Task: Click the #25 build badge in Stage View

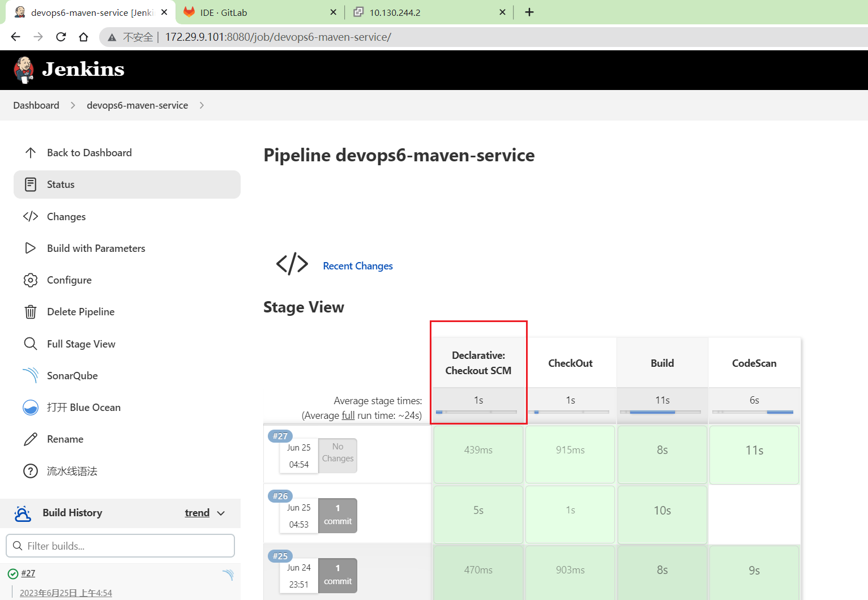Action: pos(280,556)
